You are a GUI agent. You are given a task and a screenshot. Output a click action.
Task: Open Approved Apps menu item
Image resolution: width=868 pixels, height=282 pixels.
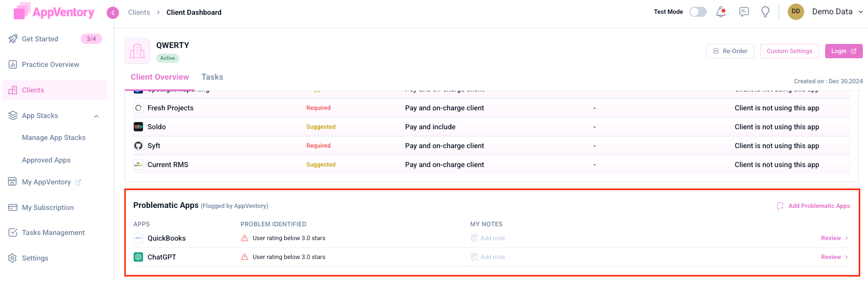(x=46, y=160)
